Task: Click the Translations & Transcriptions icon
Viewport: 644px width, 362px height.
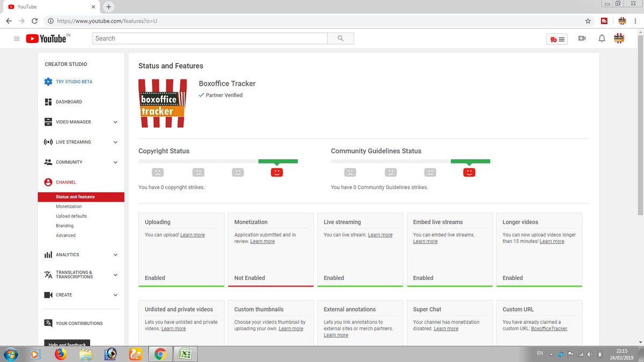Action: [48, 275]
